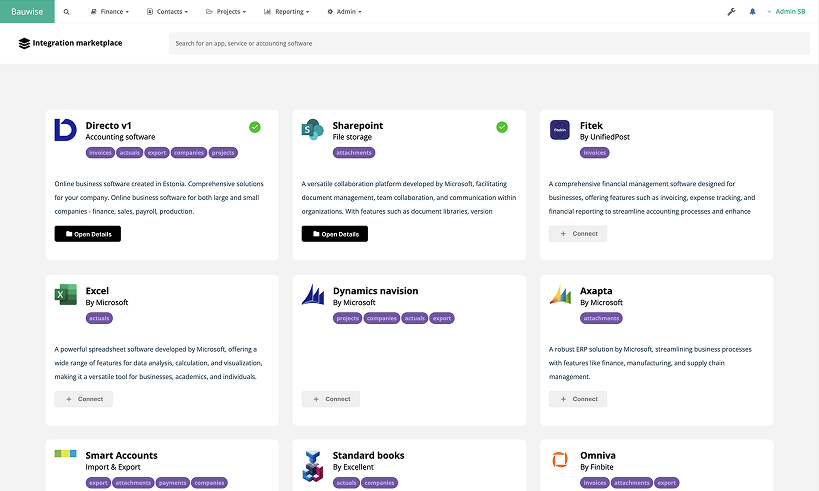Open Details for Directo v1
The width and height of the screenshot is (819, 491).
click(88, 234)
